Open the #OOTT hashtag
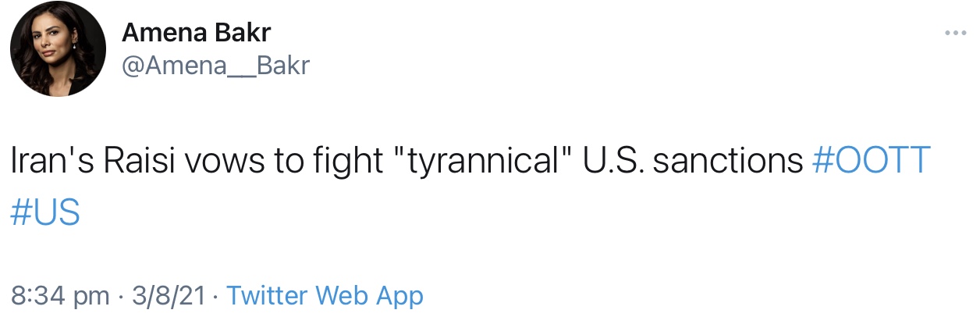The image size is (980, 317). point(872,161)
